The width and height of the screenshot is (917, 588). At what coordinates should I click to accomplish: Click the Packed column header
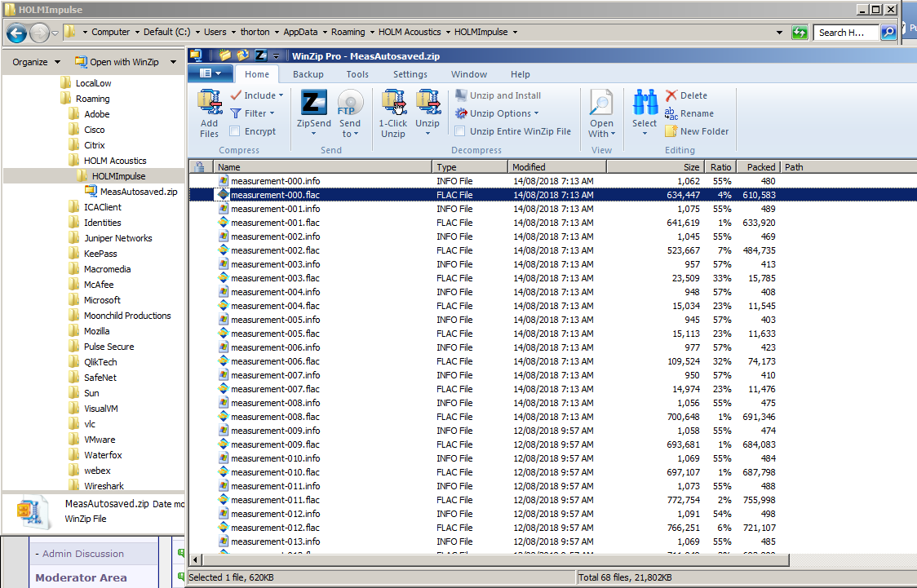pyautogui.click(x=759, y=167)
